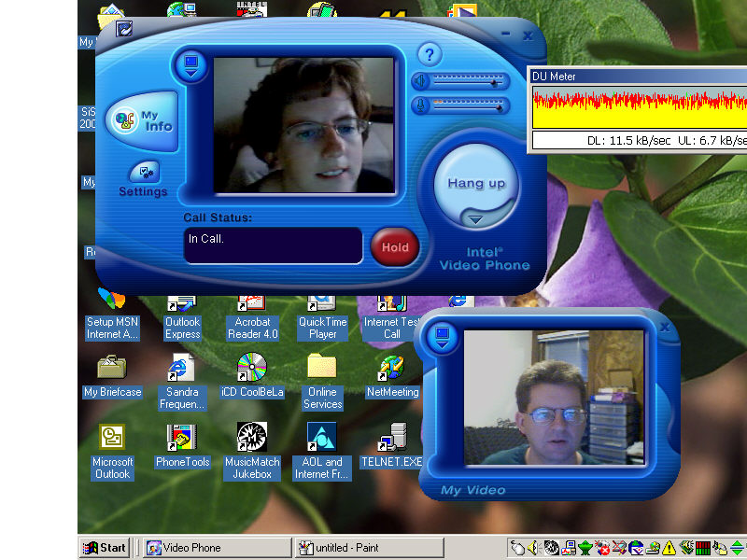Hang up the current call
Viewport: 747px width, 560px height.
coord(476,183)
